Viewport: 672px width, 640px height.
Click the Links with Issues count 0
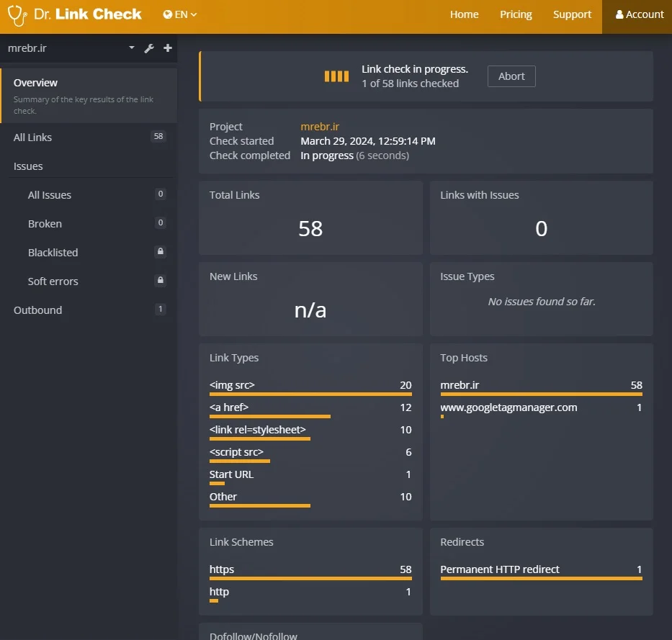pos(542,228)
